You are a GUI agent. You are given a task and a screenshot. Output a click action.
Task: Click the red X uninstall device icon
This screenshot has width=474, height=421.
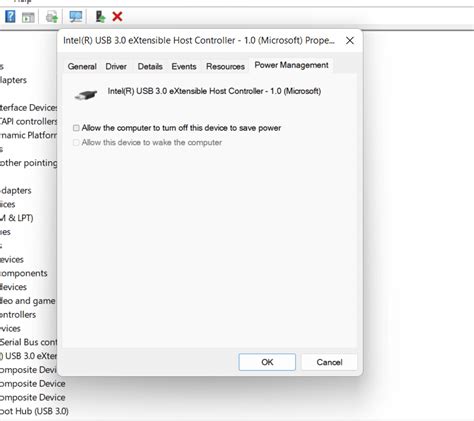pyautogui.click(x=117, y=16)
